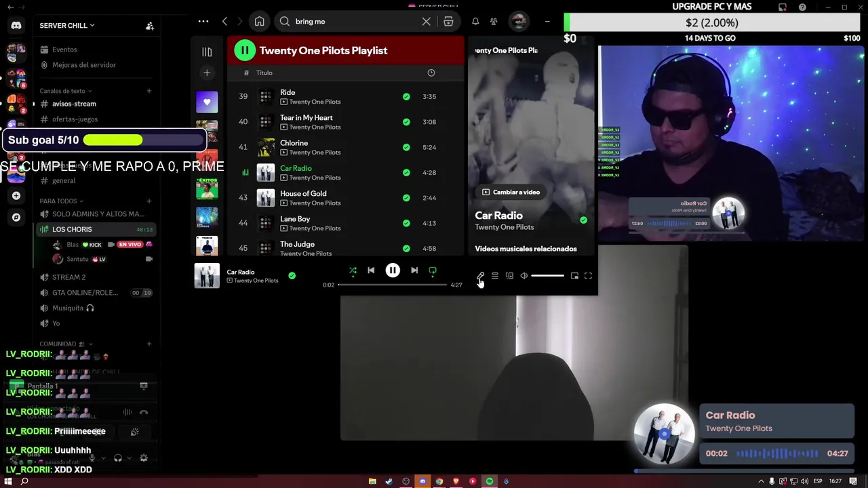Screen dimensions: 868x488
Task: Toggle saved checkmark in Car Radio side panel
Action: 583,220
